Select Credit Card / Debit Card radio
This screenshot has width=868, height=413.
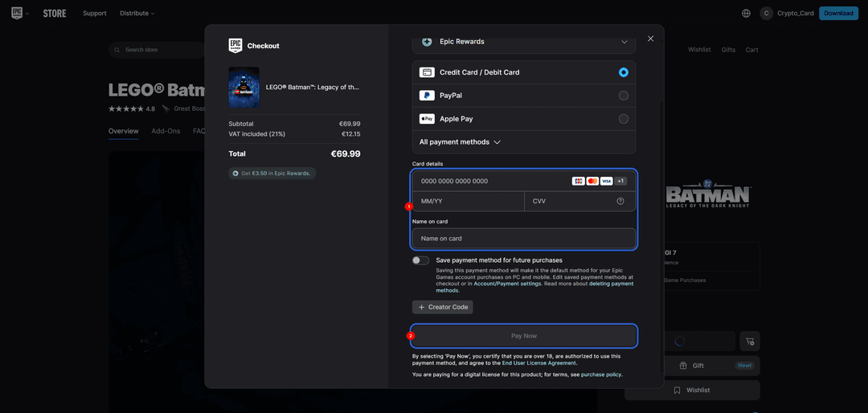tap(624, 72)
